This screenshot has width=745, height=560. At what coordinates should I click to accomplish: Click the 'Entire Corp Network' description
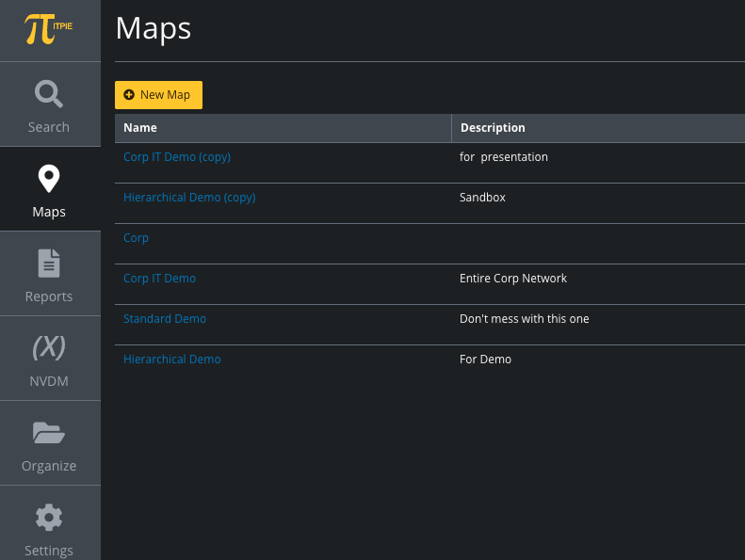(513, 279)
